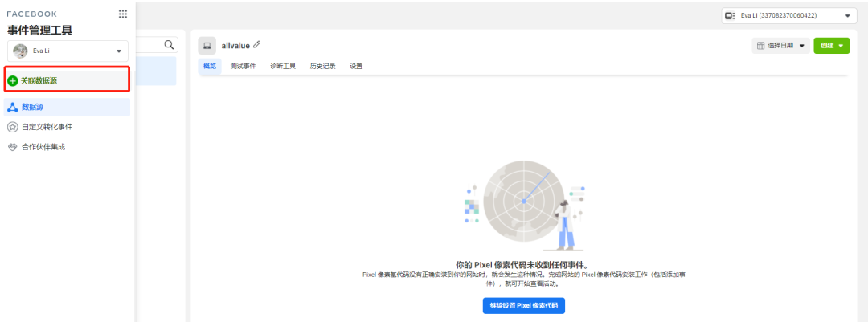This screenshot has height=322, width=868.
Task: Click the 你的 Pixel 像素代码未收到任何事件 heading
Action: (x=524, y=265)
